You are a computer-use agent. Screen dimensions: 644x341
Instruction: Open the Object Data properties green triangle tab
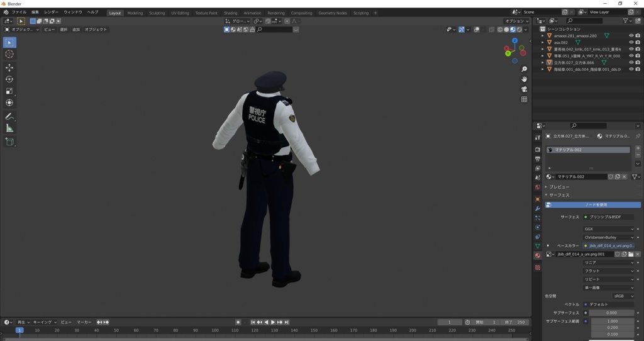538,246
